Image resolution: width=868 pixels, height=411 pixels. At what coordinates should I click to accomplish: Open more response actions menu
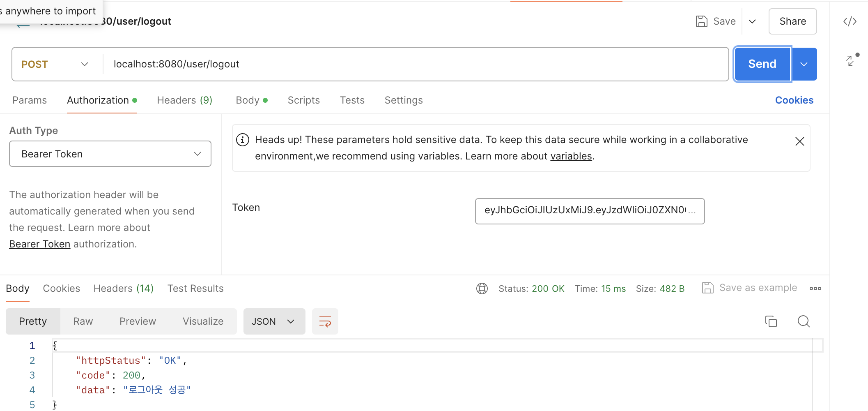click(815, 289)
